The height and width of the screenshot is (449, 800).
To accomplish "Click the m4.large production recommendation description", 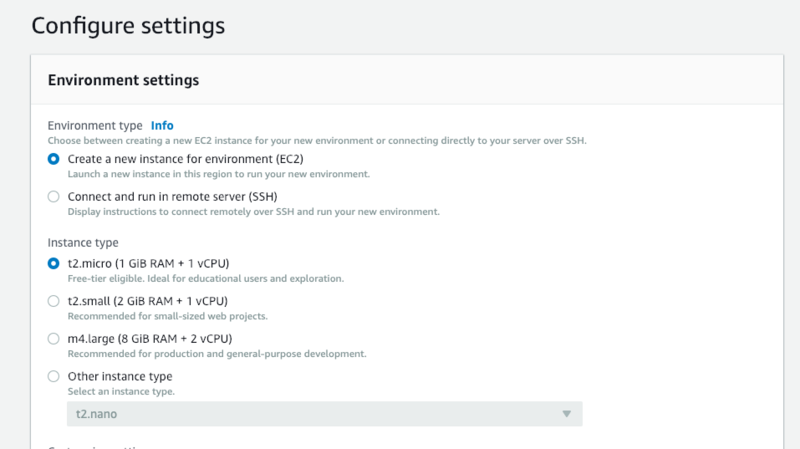I will pyautogui.click(x=216, y=354).
